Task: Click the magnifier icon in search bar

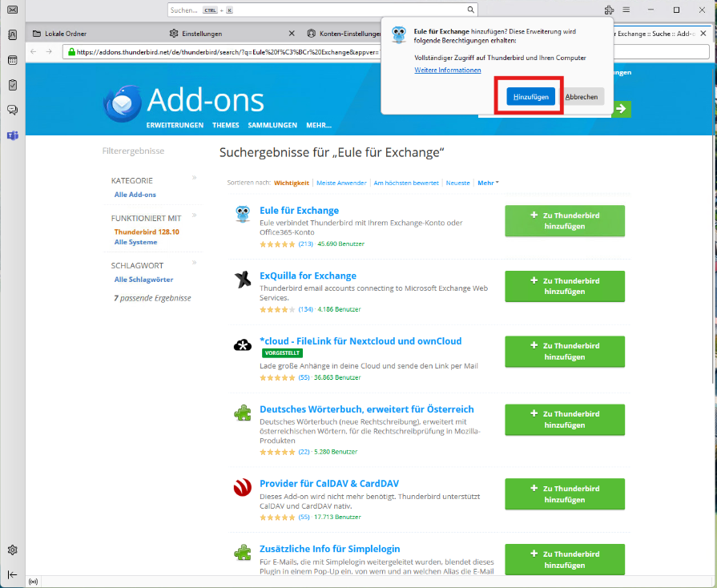Action: click(x=470, y=10)
